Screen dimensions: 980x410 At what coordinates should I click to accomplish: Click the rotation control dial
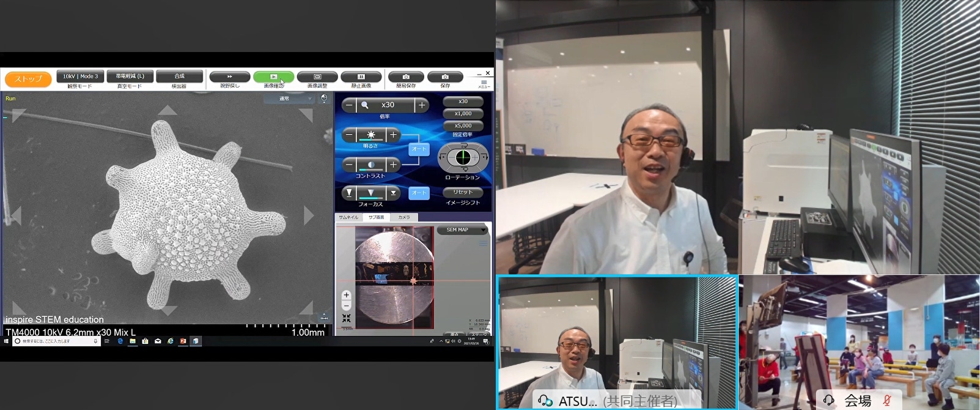[463, 158]
